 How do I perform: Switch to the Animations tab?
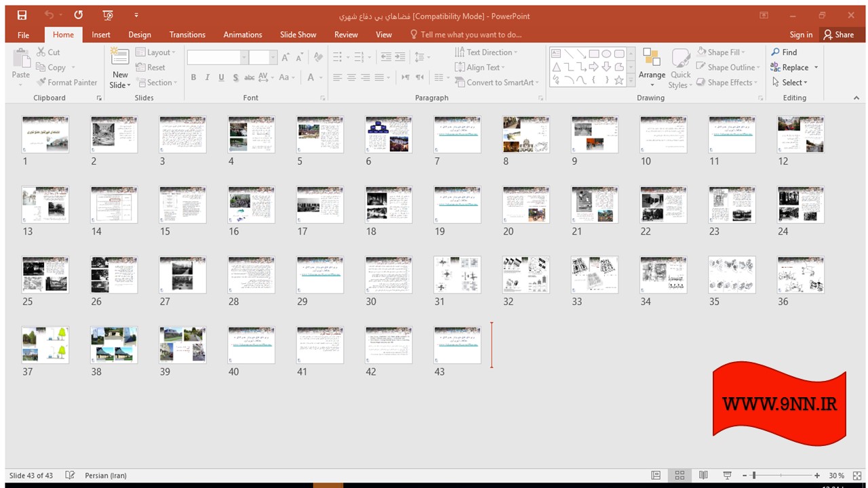point(243,35)
